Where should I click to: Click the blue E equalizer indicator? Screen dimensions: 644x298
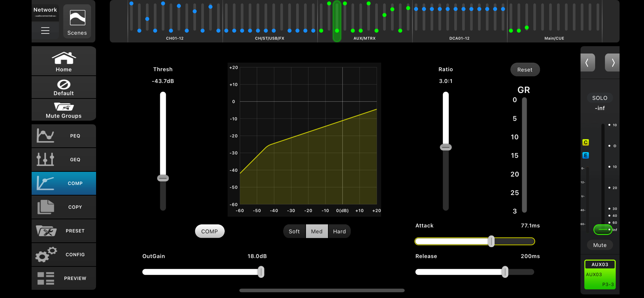[x=586, y=155]
